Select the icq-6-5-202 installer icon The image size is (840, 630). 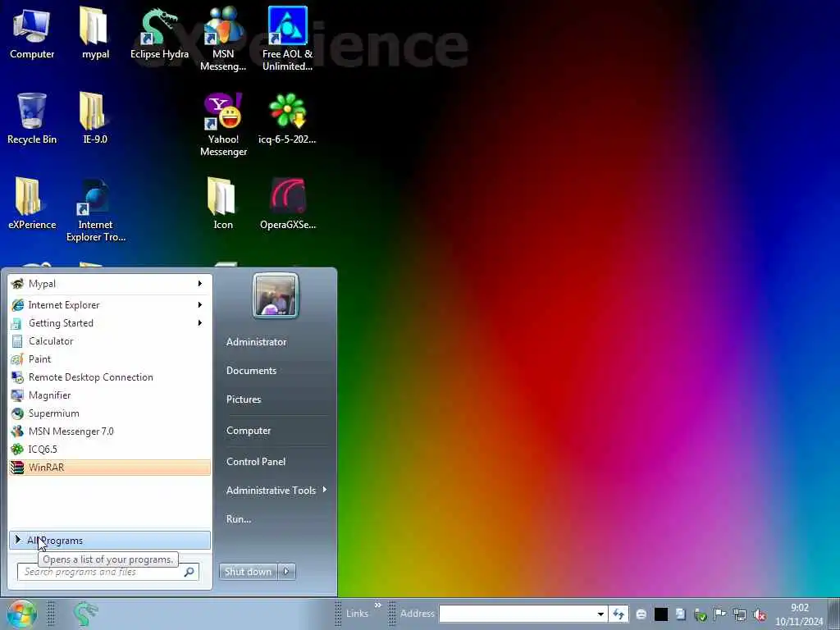[x=287, y=118]
